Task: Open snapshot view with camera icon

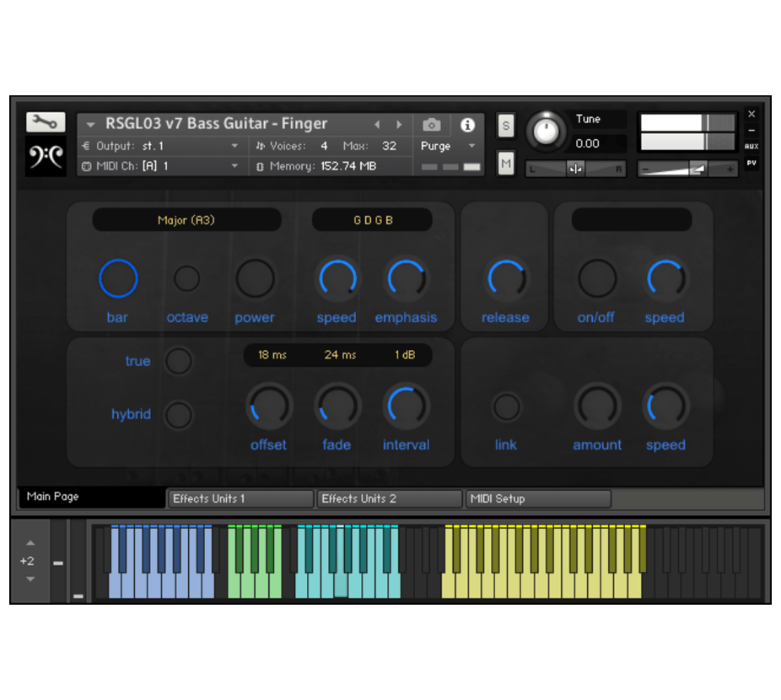Action: pyautogui.click(x=431, y=125)
